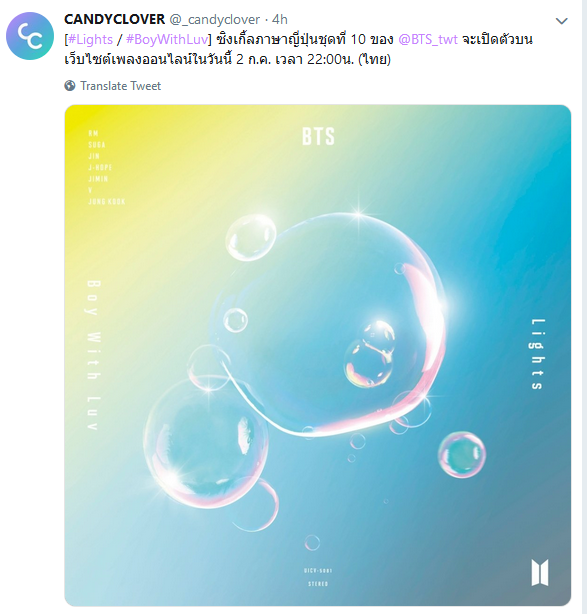Click the small bubble atop large bubble
Viewport: 587px width, 614px height.
point(251,237)
